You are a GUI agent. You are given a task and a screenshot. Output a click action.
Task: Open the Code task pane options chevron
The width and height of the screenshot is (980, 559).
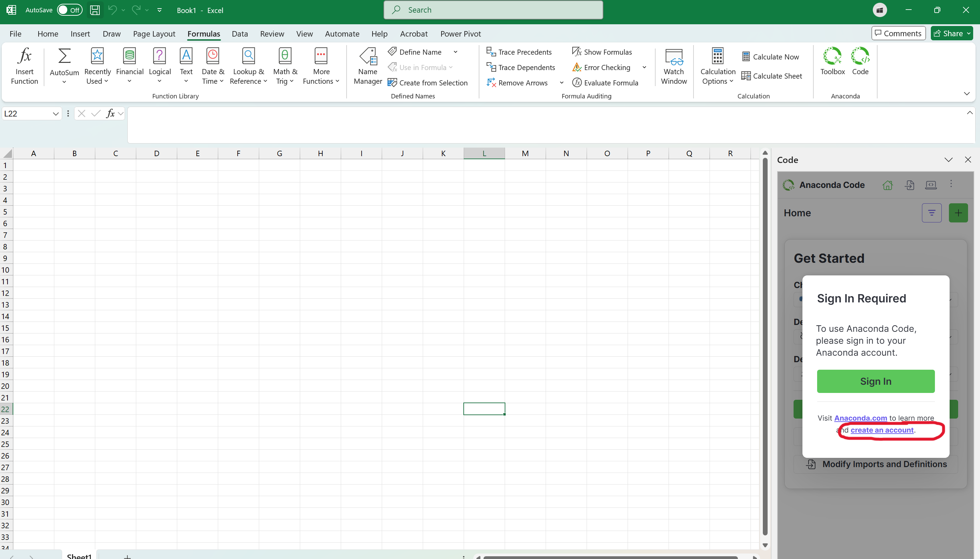pyautogui.click(x=949, y=160)
